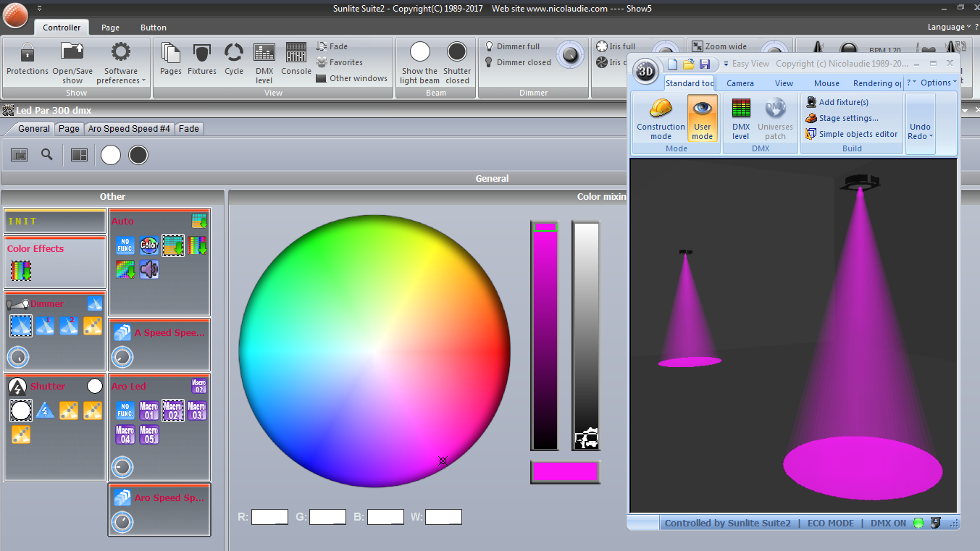Click the magenta color preview swatch
980x551 pixels.
[565, 472]
